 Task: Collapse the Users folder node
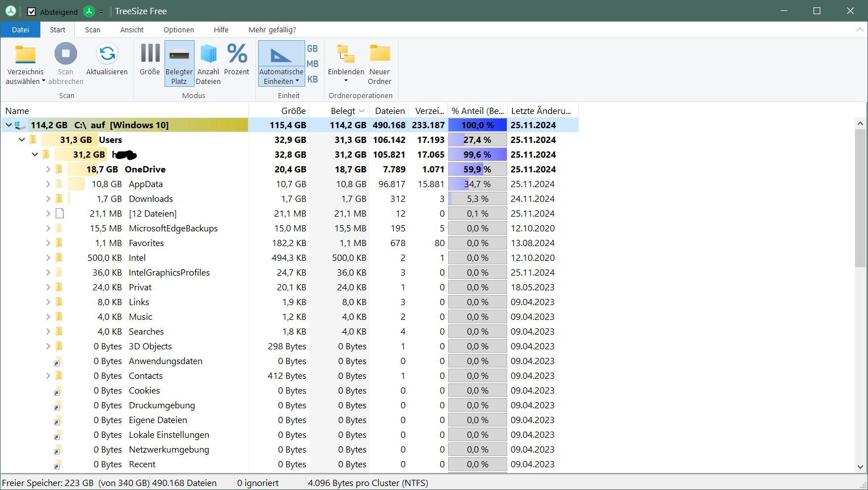click(x=22, y=140)
